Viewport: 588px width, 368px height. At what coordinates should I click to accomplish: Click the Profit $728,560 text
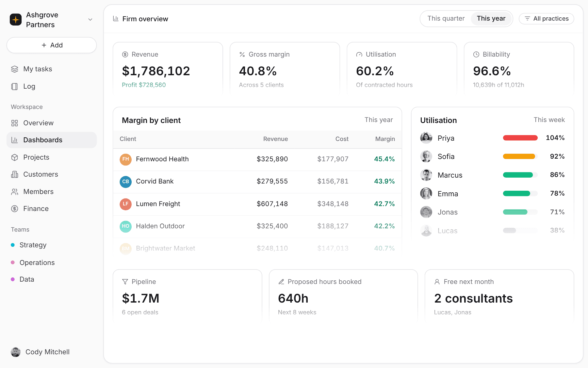144,85
